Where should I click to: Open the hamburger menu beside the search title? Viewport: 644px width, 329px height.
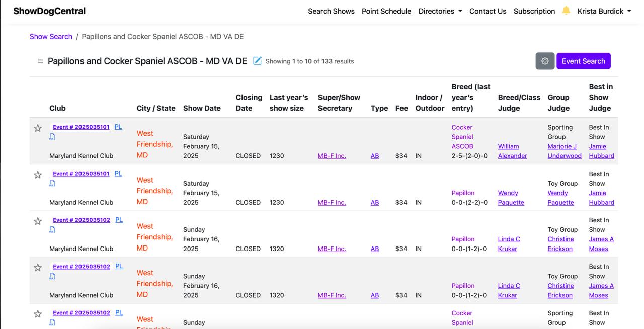pyautogui.click(x=40, y=61)
